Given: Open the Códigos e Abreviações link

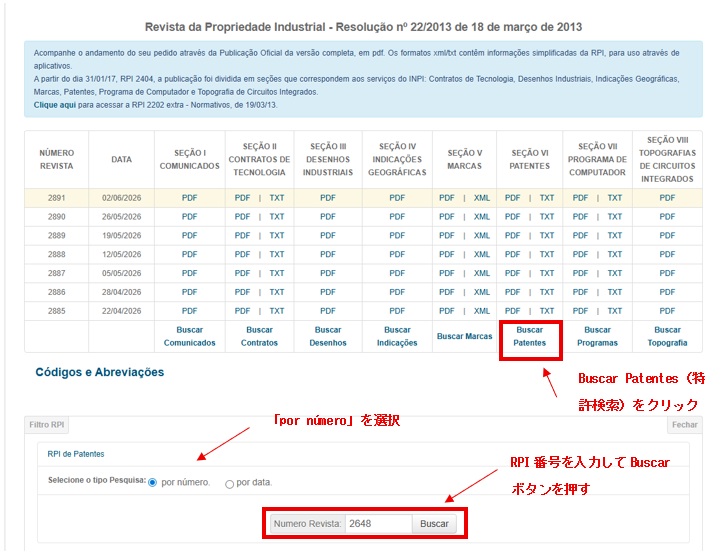Looking at the screenshot, I should 100,372.
